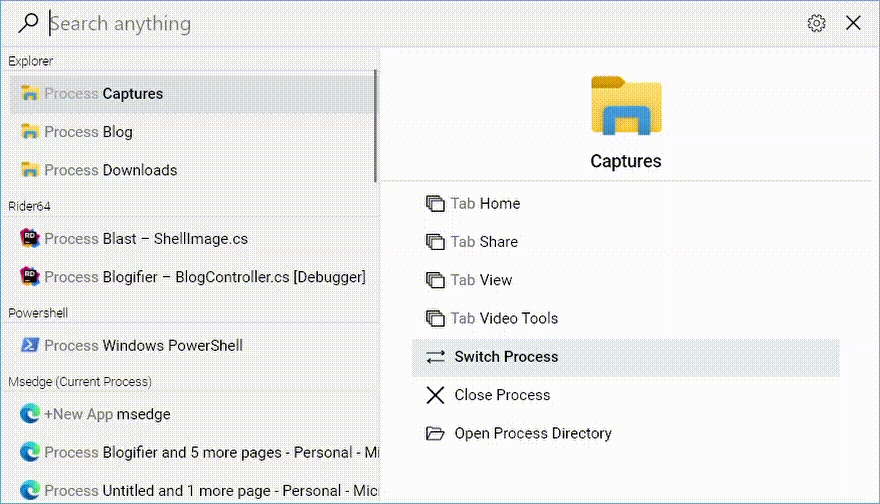The height and width of the screenshot is (504, 880).
Task: Click the process list vertical scrollbar
Action: pyautogui.click(x=375, y=126)
